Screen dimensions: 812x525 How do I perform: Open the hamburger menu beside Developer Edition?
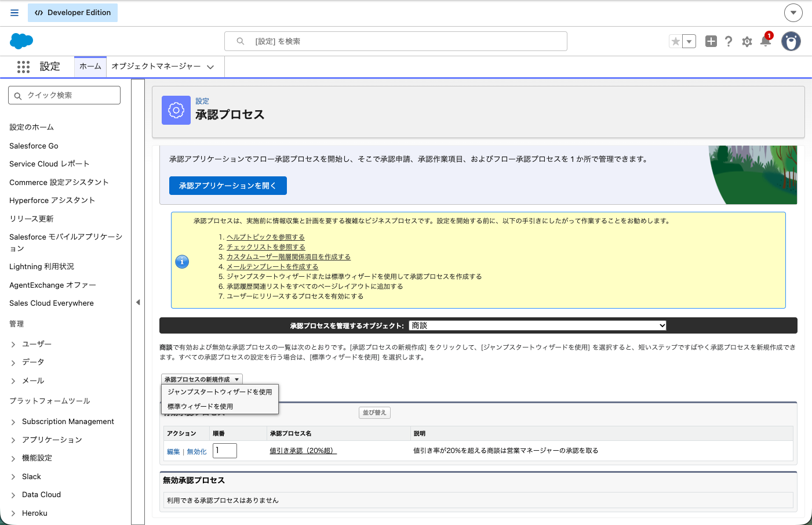pyautogui.click(x=14, y=13)
